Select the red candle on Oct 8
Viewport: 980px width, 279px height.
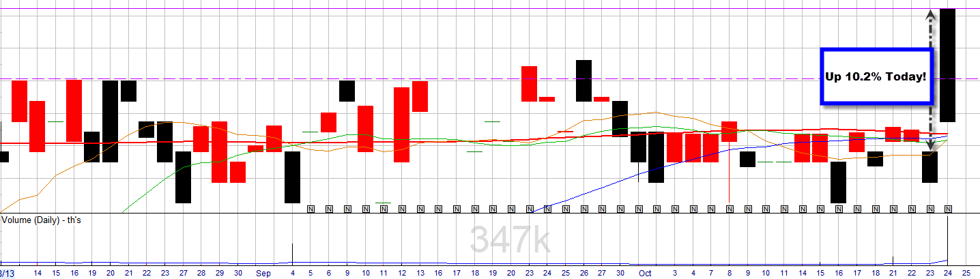730,132
